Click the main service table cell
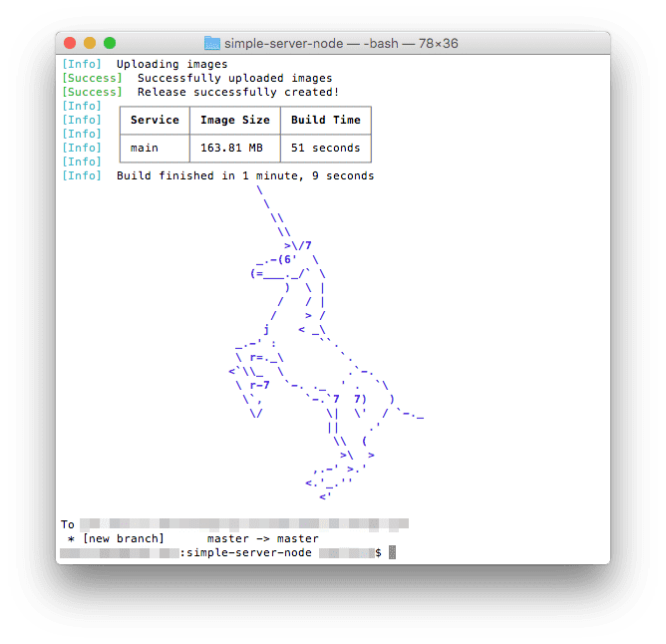 coord(145,148)
